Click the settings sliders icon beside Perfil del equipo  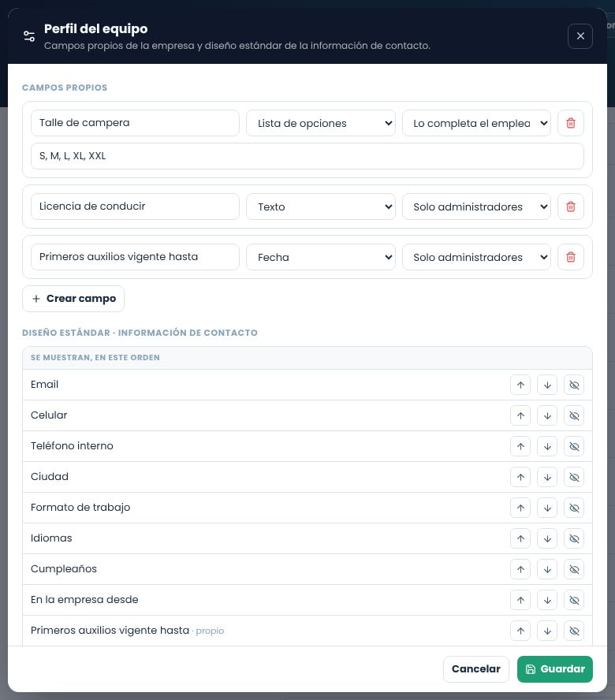tap(29, 36)
